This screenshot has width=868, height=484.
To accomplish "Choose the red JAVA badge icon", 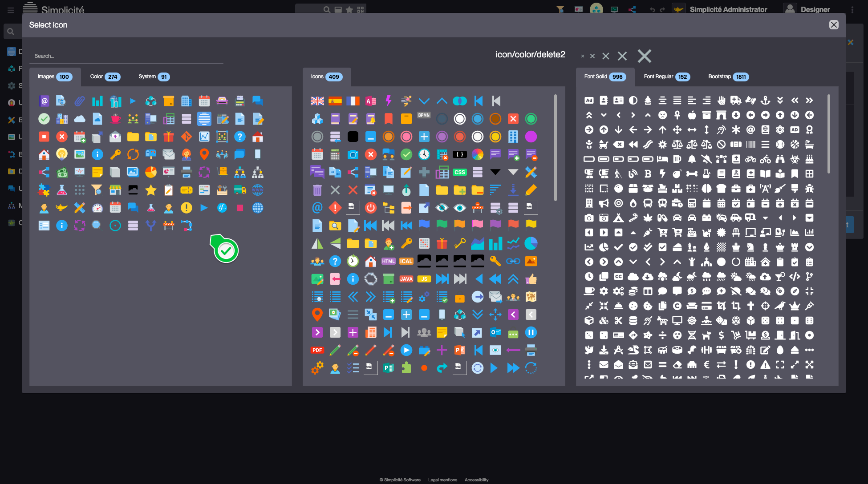I will pyautogui.click(x=406, y=279).
